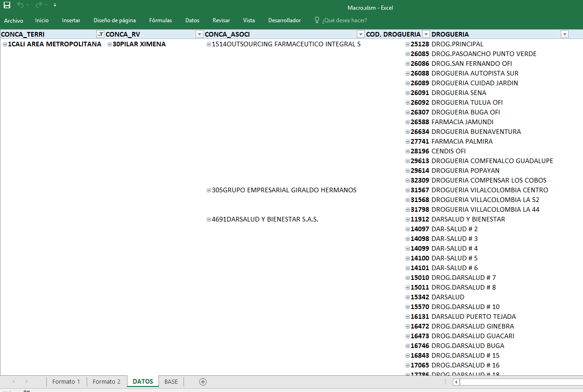Screen dimensions: 583x392
Task: Collapse the 11912 code row
Action: click(407, 220)
